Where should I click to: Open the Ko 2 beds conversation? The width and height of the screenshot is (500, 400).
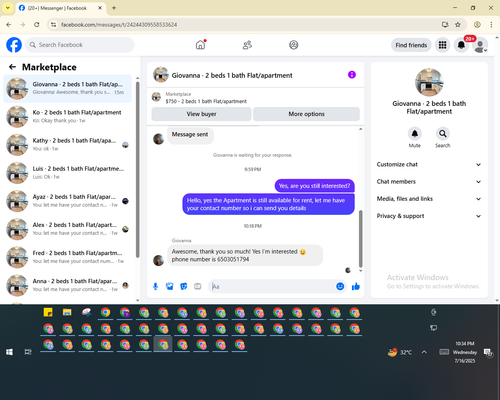67,116
